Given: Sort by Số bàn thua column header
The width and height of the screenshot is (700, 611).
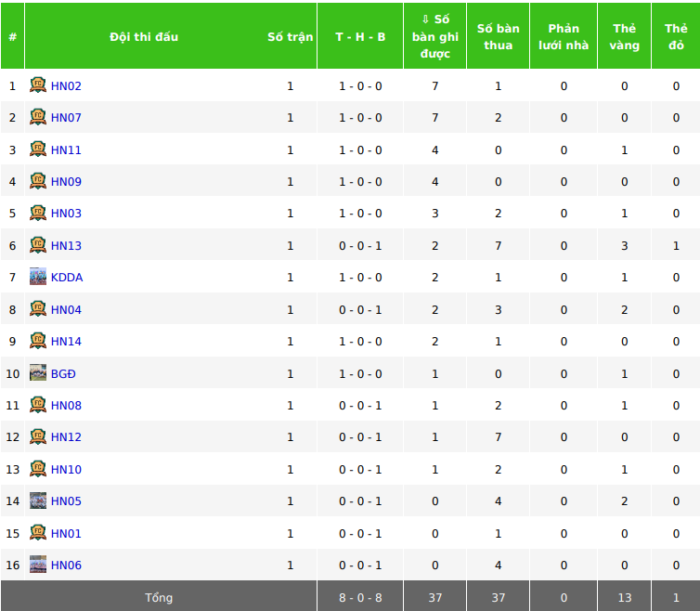Looking at the screenshot, I should [x=499, y=36].
